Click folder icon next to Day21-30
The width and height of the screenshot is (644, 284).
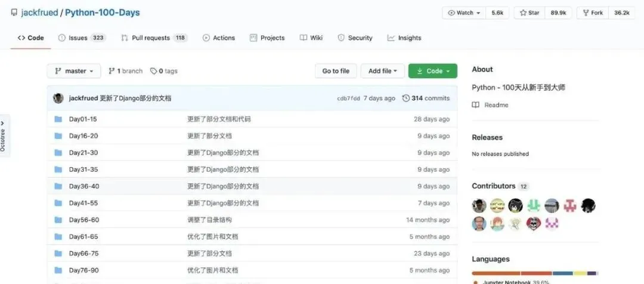click(x=58, y=153)
